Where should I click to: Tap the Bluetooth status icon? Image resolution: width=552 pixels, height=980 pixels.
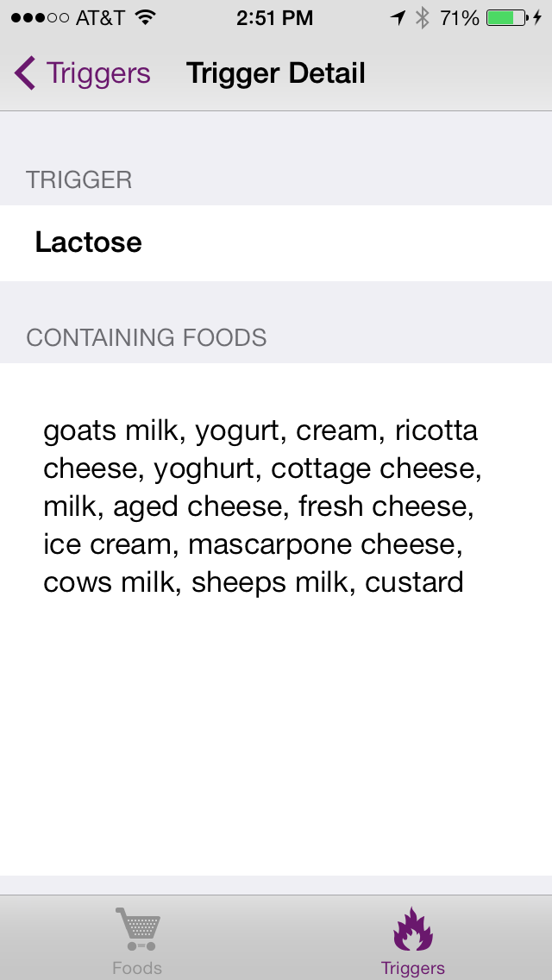[422, 17]
